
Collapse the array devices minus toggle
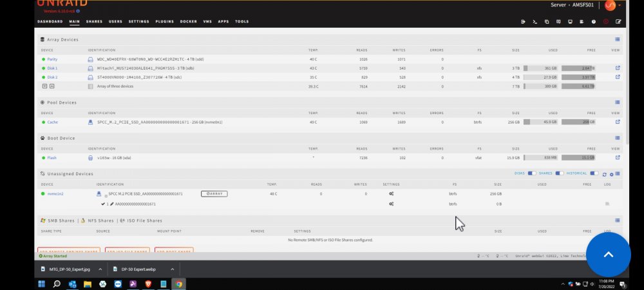pos(52,86)
